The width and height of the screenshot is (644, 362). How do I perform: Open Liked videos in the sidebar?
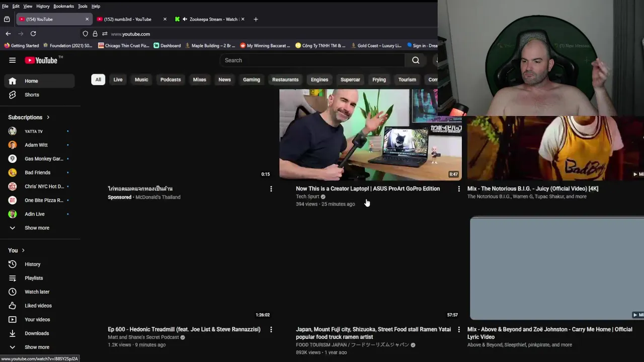tap(40, 306)
